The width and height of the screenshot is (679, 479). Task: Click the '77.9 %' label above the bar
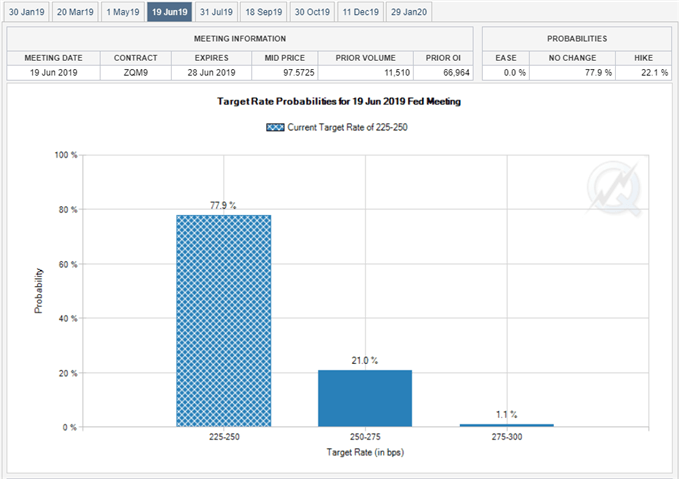pos(223,205)
